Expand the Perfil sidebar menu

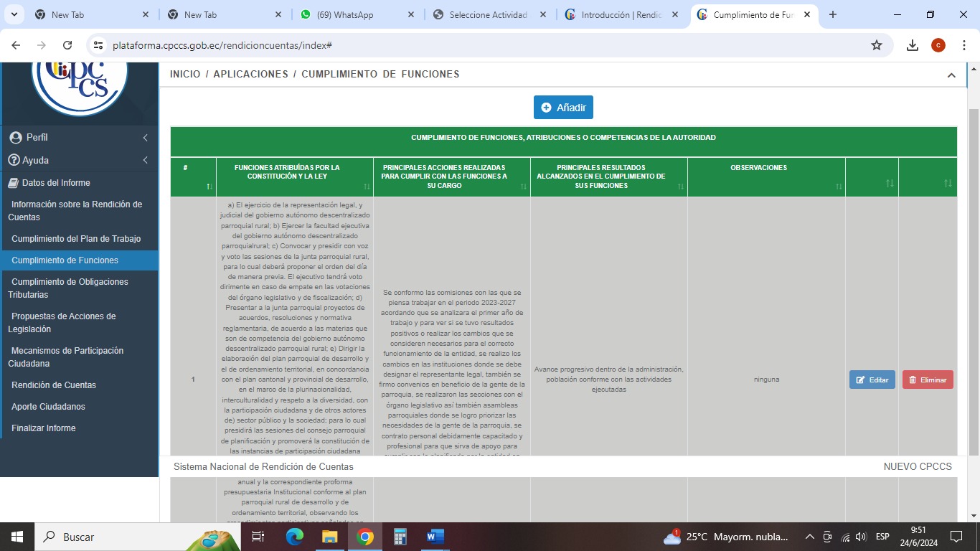point(79,137)
